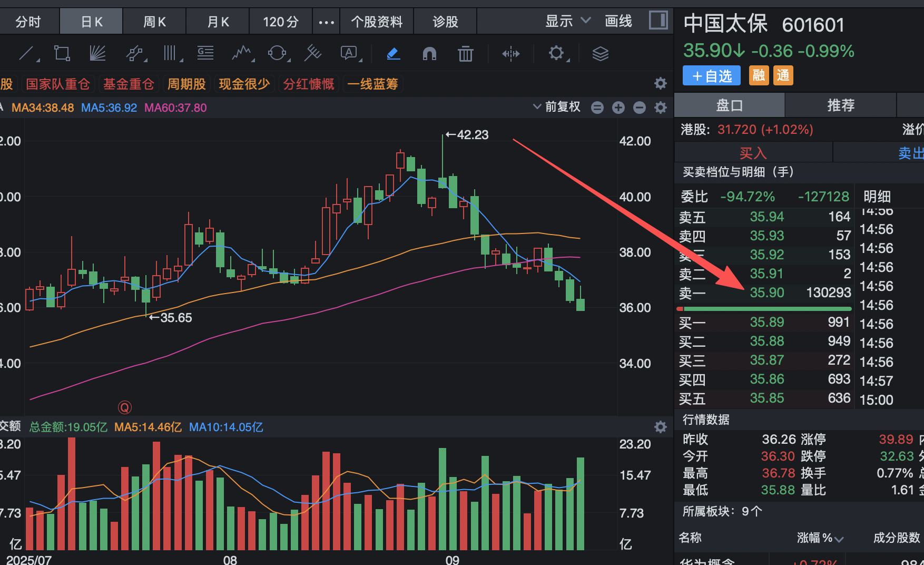Image resolution: width=924 pixels, height=565 pixels.
Task: Switch to the 分时 tab
Action: [28, 22]
